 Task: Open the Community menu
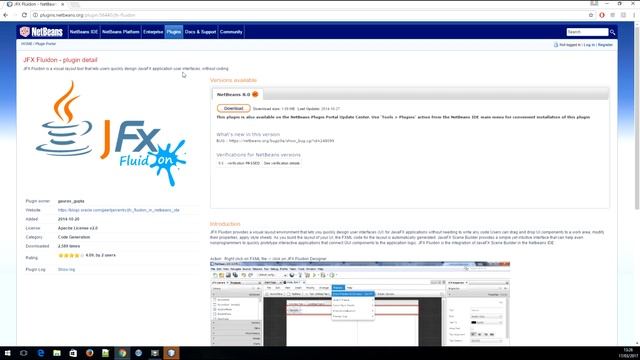click(x=231, y=32)
